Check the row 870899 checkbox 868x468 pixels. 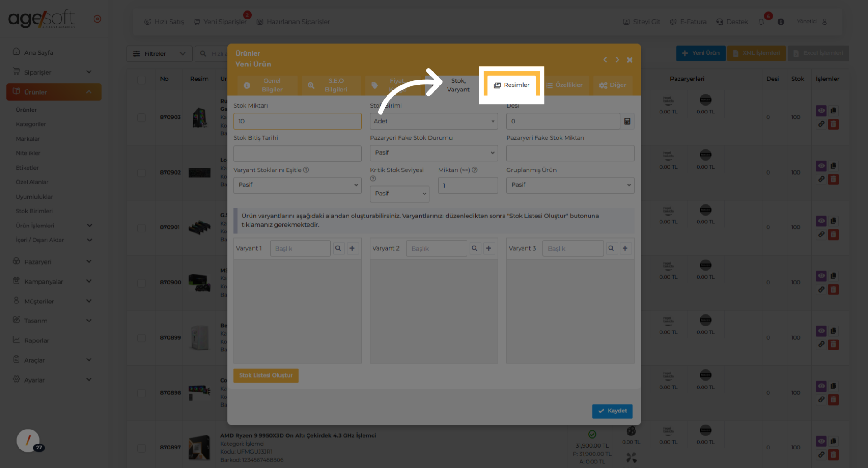(142, 338)
